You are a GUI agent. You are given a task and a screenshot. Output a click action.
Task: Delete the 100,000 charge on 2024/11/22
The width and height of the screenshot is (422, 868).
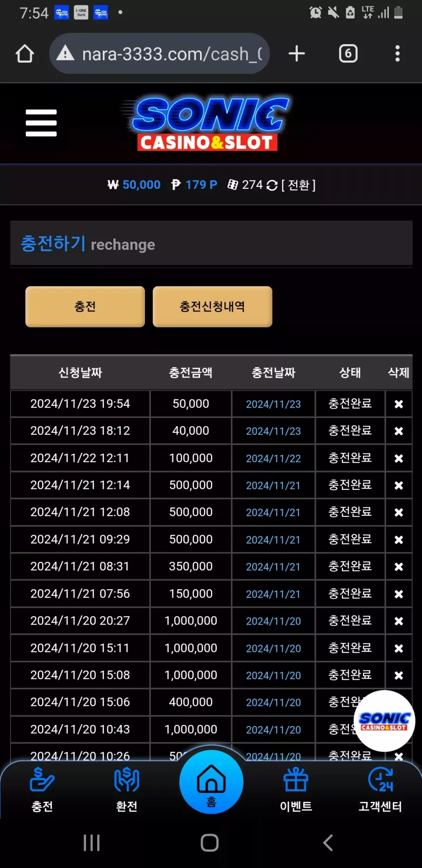pos(399,458)
